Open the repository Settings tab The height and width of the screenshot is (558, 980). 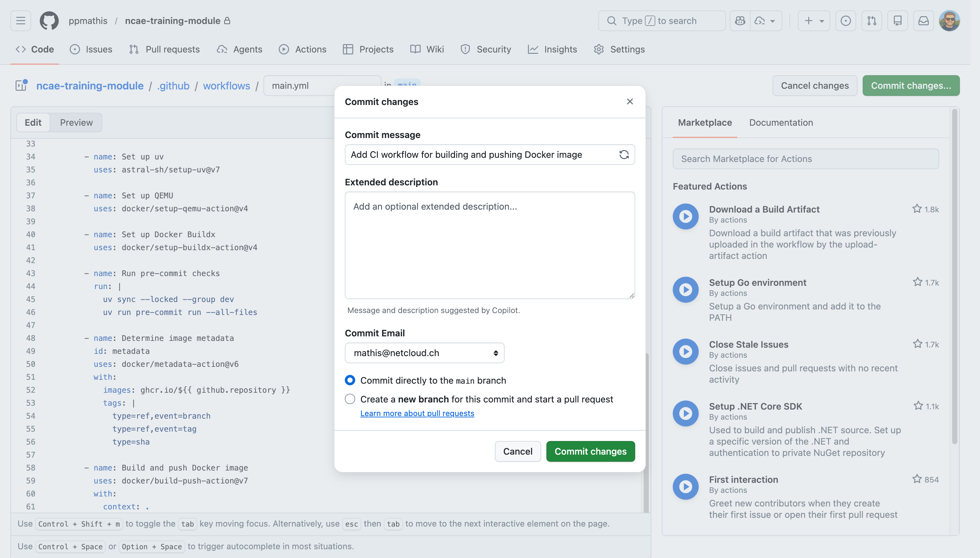619,49
